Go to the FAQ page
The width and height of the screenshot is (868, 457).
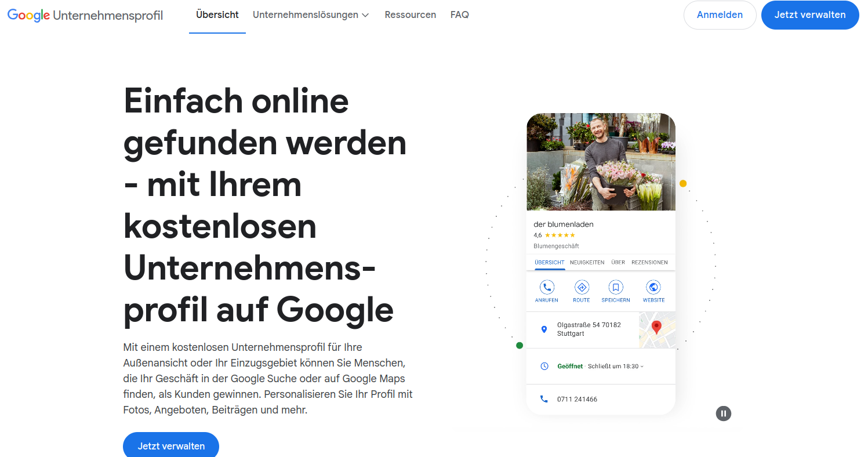point(460,15)
